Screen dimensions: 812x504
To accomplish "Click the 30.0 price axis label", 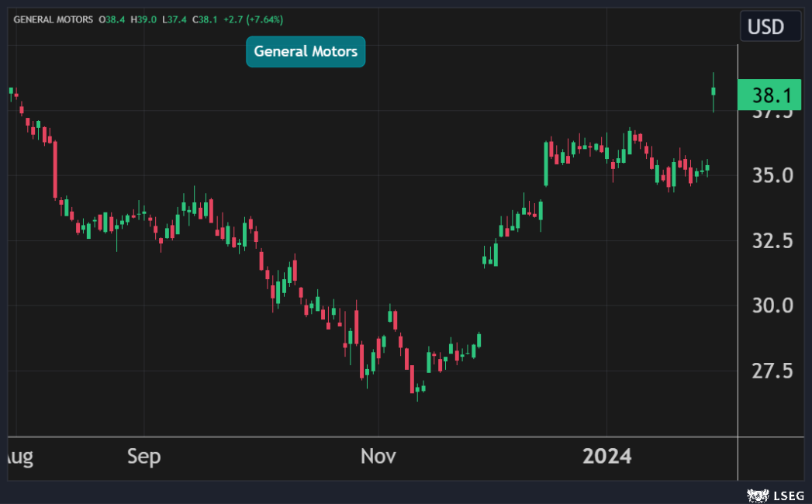I will click(x=771, y=306).
